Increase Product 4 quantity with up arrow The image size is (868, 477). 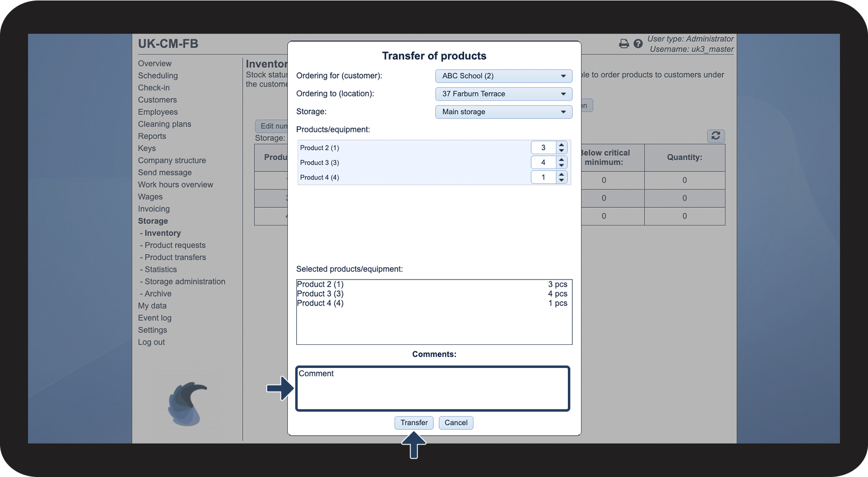coord(561,174)
